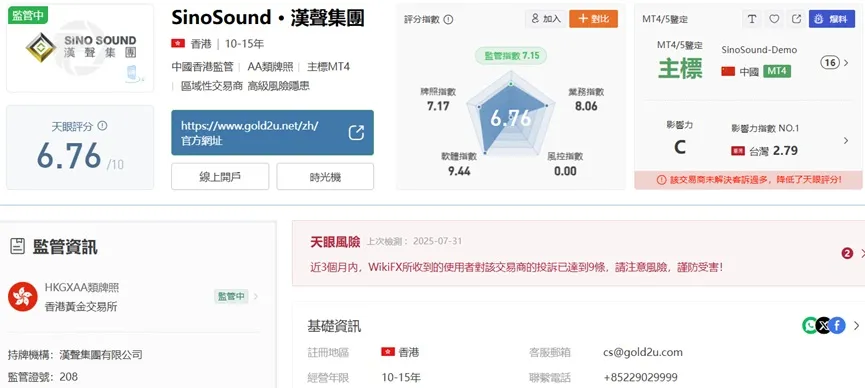Click the 持牌機構 漢聲集團有限公司 text
The image size is (865, 388).
(x=75, y=354)
